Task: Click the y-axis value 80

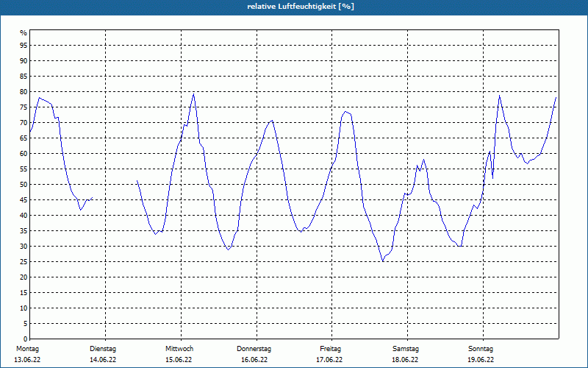Action: [24, 91]
